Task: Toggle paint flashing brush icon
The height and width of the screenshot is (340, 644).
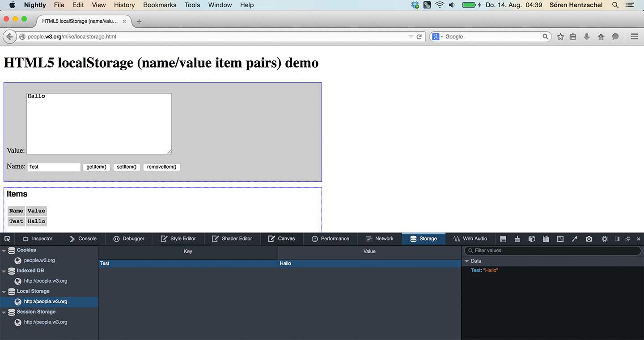Action: click(x=517, y=239)
